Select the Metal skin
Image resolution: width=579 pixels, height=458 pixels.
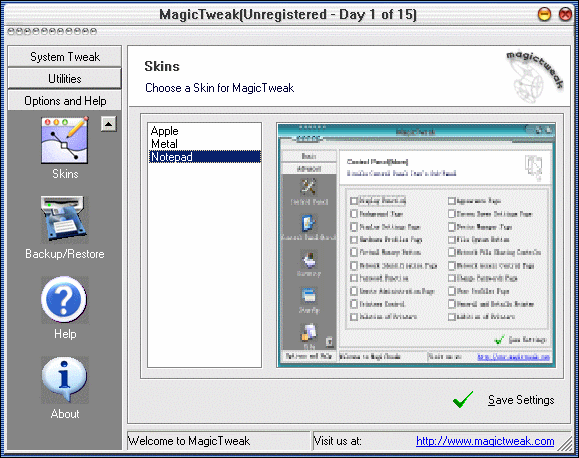coord(164,144)
